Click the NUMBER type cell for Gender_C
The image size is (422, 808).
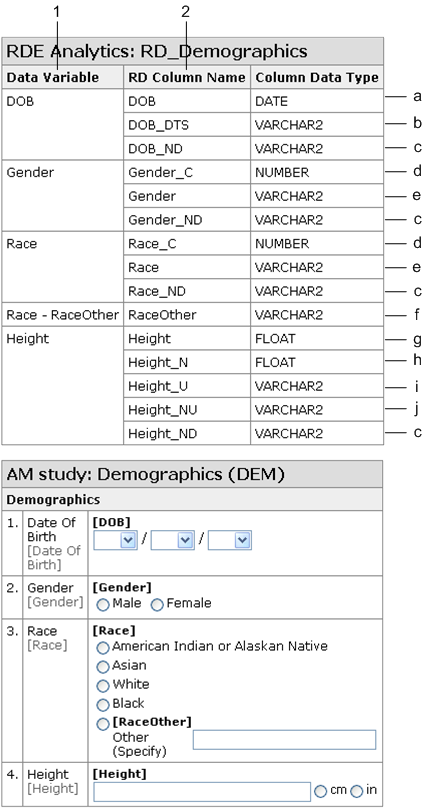317,172
